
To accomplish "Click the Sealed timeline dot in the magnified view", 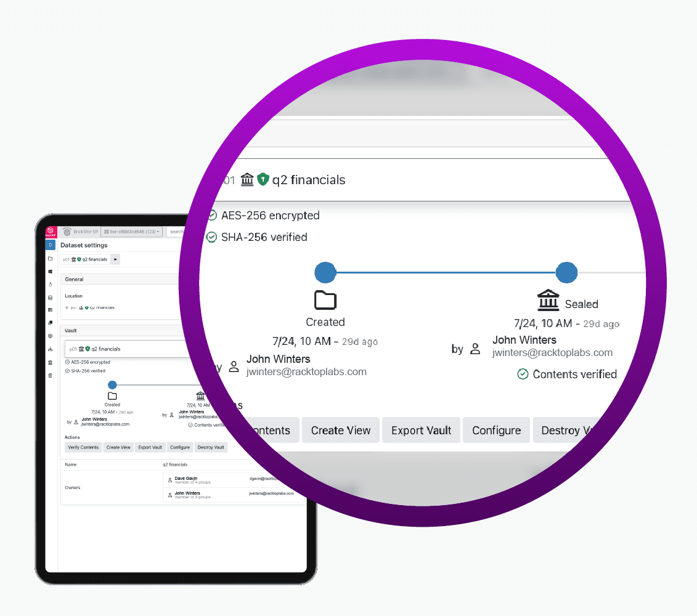I will pyautogui.click(x=567, y=272).
